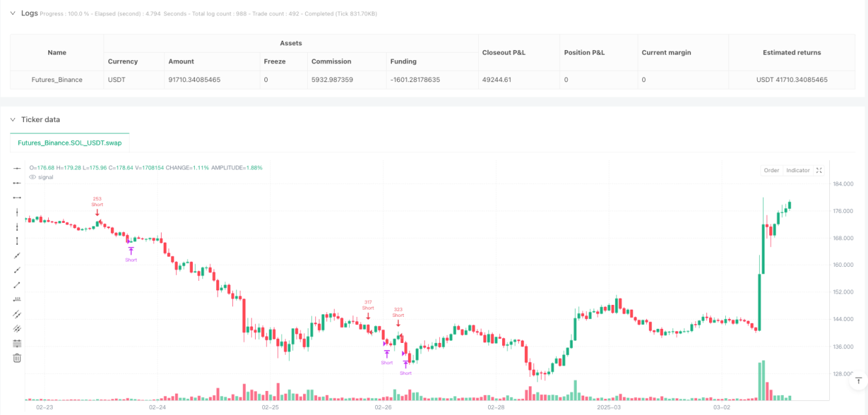Click the 317 Short signal marker
Screen dimensions: 868x415
(368, 310)
